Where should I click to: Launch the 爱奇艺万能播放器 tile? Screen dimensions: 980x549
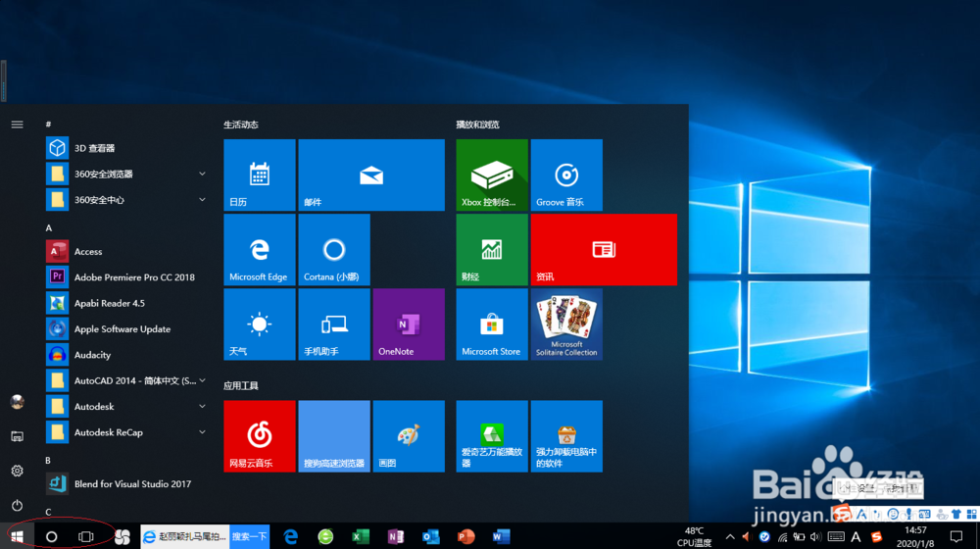(x=492, y=436)
